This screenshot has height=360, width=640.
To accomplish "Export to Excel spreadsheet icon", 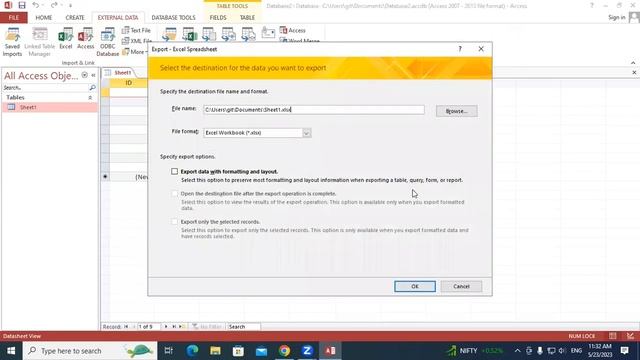I will click(x=189, y=34).
